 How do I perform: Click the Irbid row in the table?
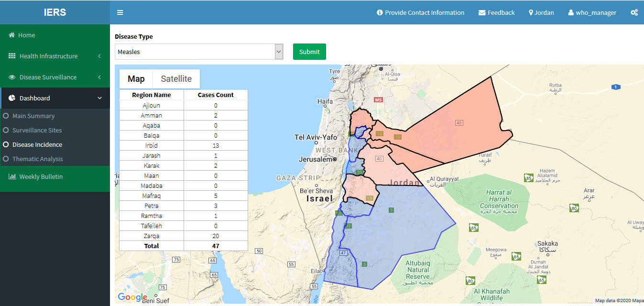[184, 145]
